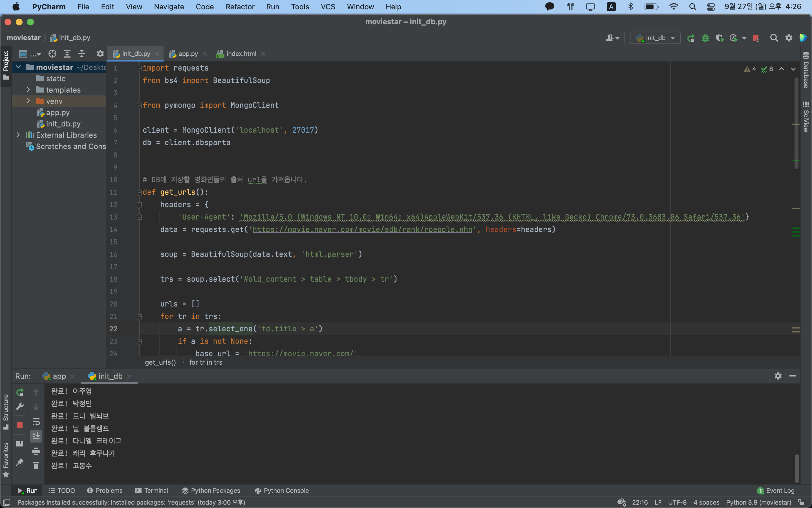Screen dimensions: 812x508
Task: Click up-the-stack-trace arrow in Run panel
Action: click(36, 392)
